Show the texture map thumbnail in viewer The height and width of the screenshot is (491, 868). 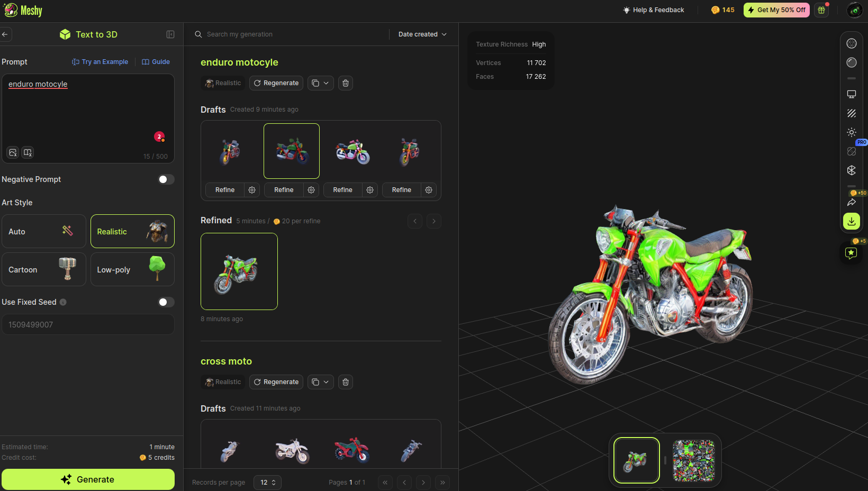tap(694, 461)
